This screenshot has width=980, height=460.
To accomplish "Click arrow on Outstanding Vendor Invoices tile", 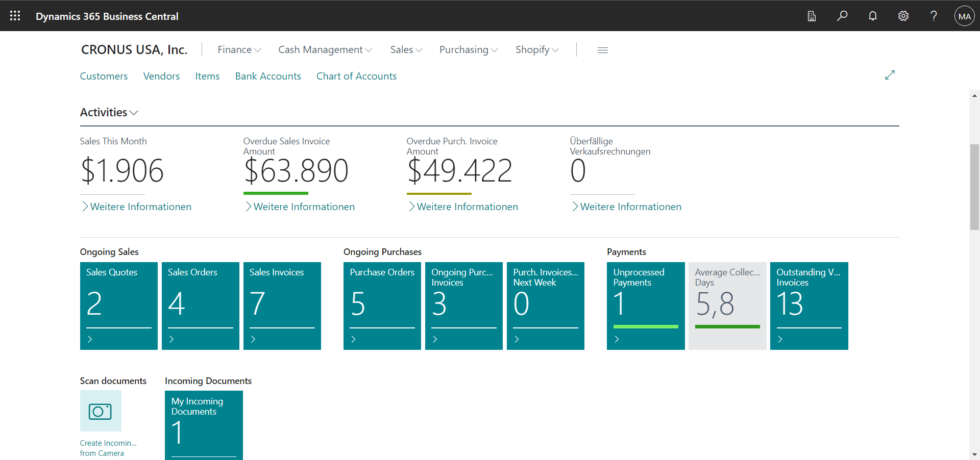I will (780, 339).
